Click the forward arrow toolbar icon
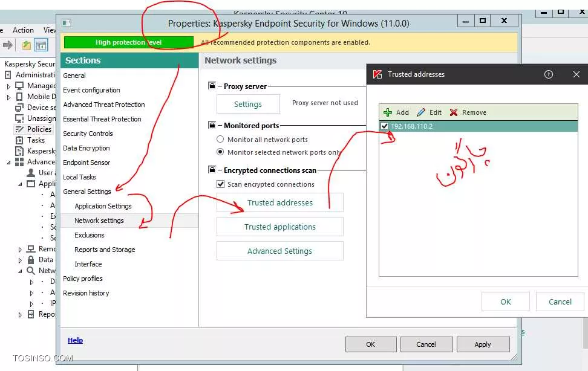This screenshot has width=588, height=371. pos(7,45)
